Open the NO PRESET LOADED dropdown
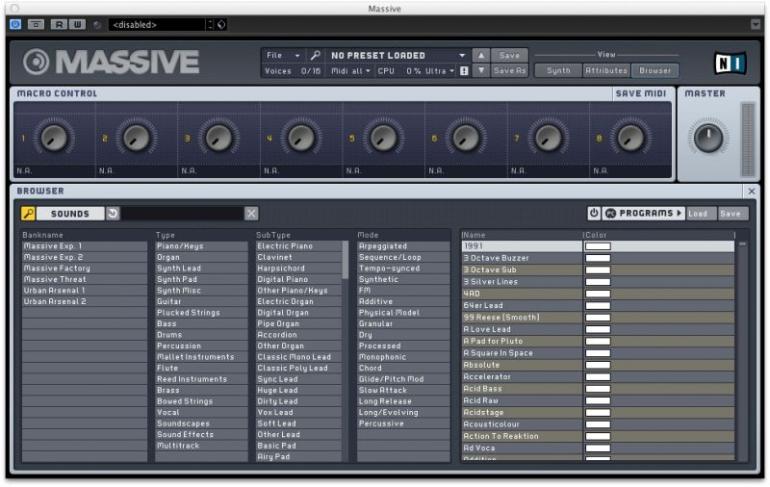The image size is (770, 487). (397, 55)
